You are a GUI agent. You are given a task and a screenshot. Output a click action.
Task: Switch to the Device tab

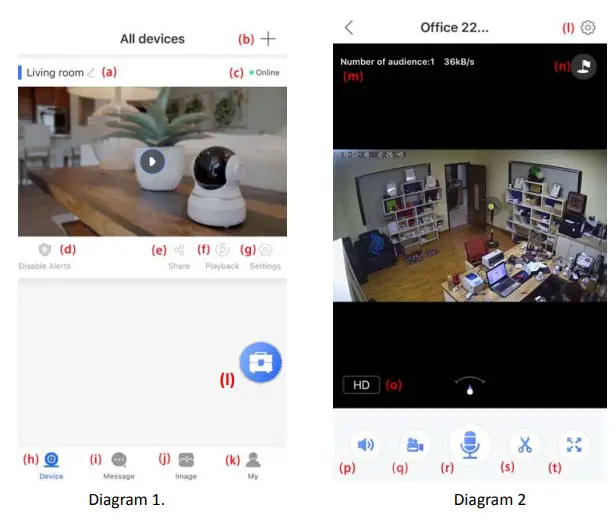[x=51, y=465]
